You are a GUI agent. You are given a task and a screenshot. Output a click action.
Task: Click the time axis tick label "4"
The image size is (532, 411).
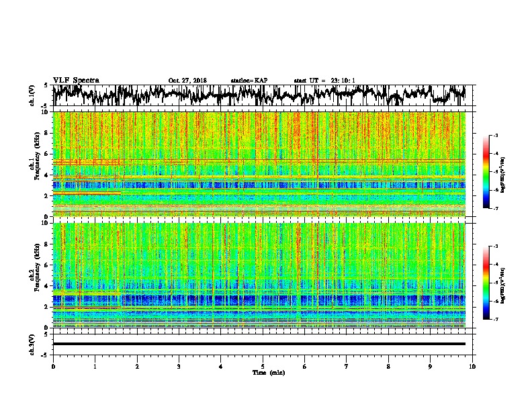click(221, 367)
